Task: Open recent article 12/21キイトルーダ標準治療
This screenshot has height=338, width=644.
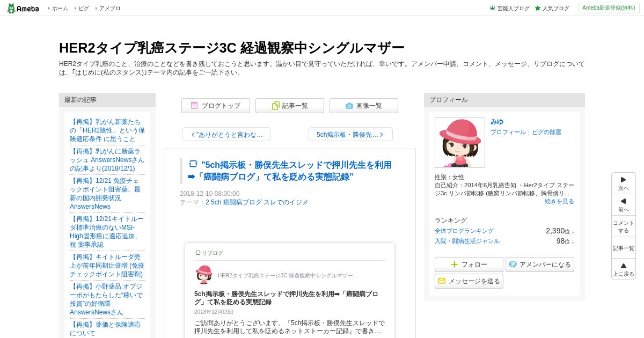Action: pos(107,232)
